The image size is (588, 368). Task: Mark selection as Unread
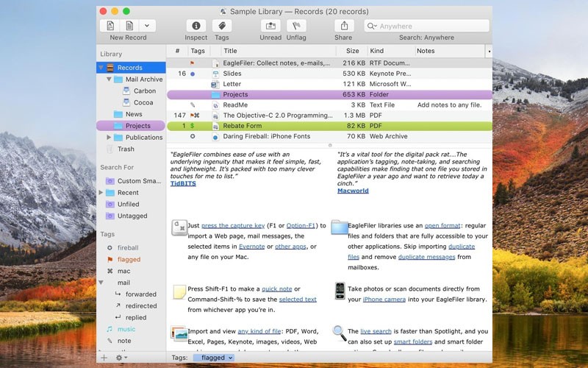[270, 26]
